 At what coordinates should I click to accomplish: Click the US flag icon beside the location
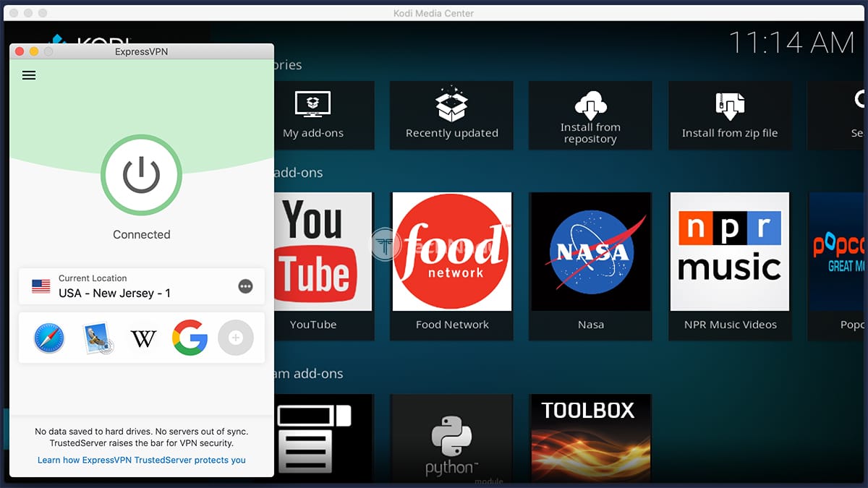[41, 286]
